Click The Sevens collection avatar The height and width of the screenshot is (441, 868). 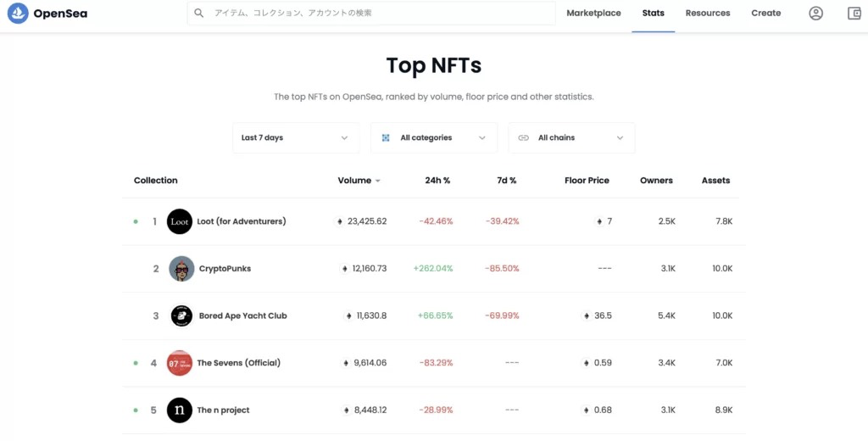pos(180,363)
